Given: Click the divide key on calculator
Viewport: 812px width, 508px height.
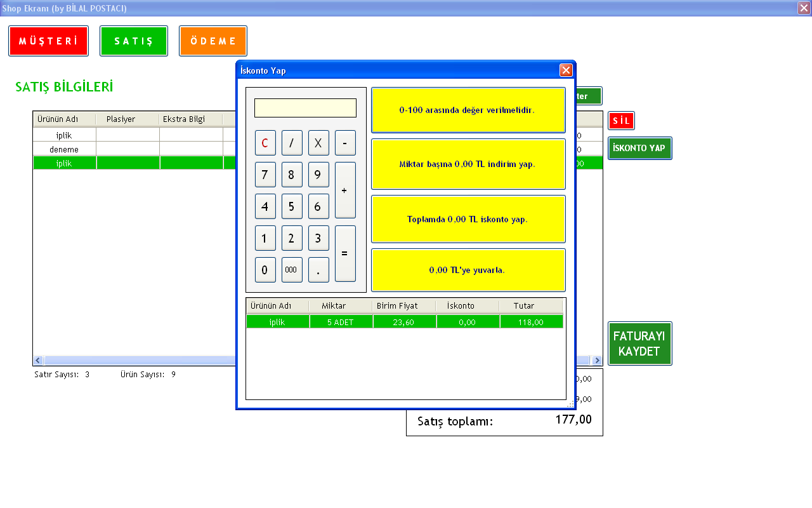Looking at the screenshot, I should [x=292, y=143].
